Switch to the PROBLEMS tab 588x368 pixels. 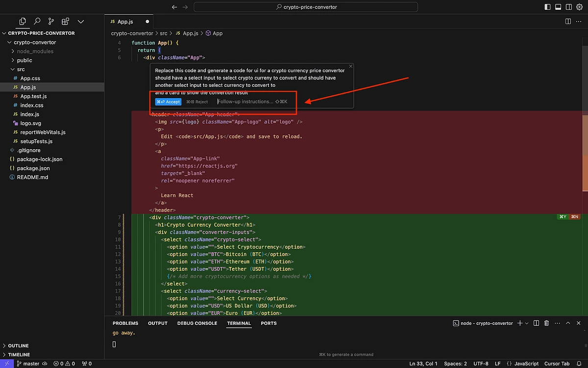coord(125,323)
